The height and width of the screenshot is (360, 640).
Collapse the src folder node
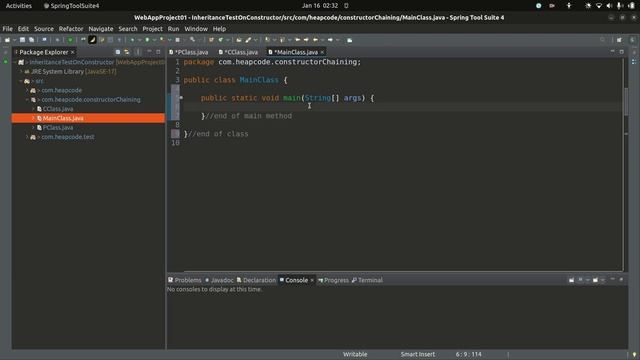[x=21, y=81]
